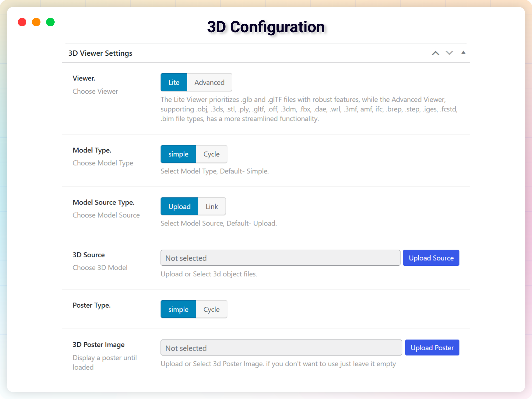Click the 3D Viewer Settings header title
Viewport: 532px width, 399px height.
coord(100,53)
